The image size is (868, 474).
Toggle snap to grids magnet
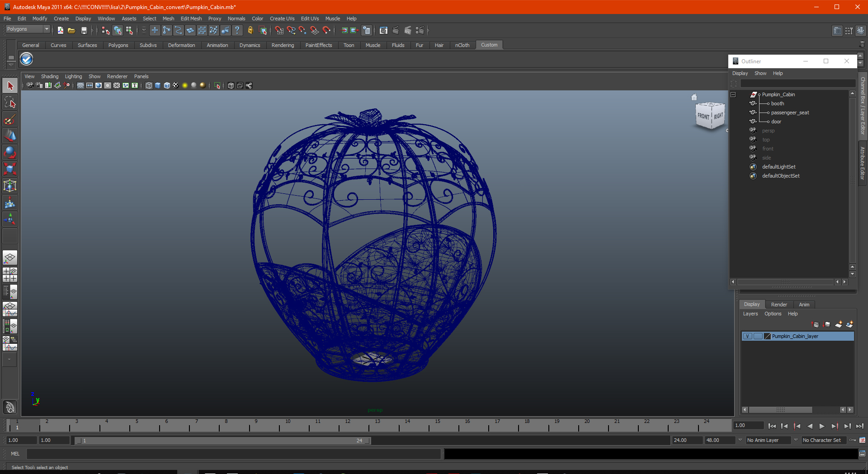pos(279,30)
